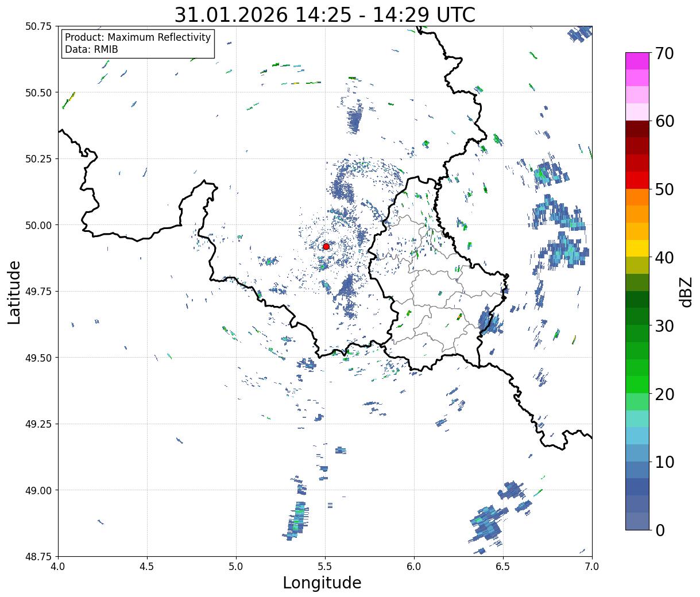Screen dimensions: 700x597
Task: Click the longitude tick label 4.5
Action: click(x=147, y=567)
